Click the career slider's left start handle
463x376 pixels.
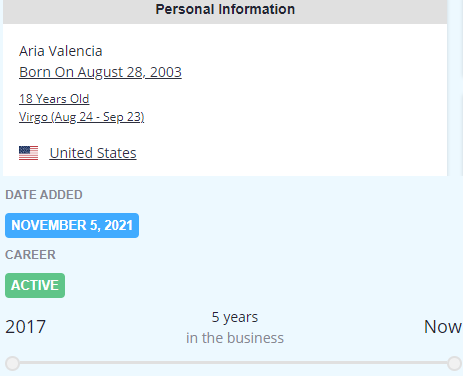pyautogui.click(x=13, y=363)
